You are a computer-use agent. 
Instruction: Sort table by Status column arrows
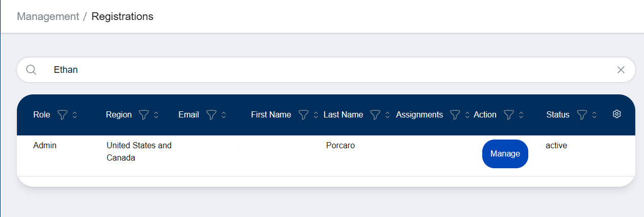(594, 115)
